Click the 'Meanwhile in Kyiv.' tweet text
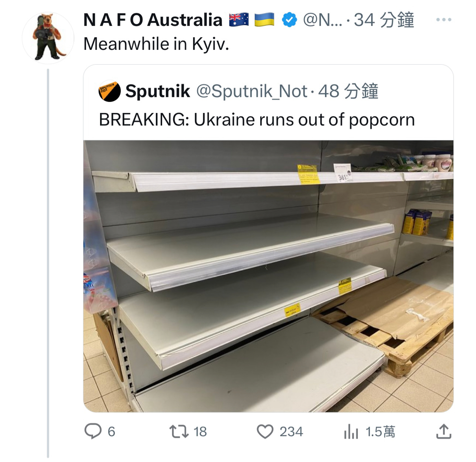The image size is (476, 462). pos(156,44)
